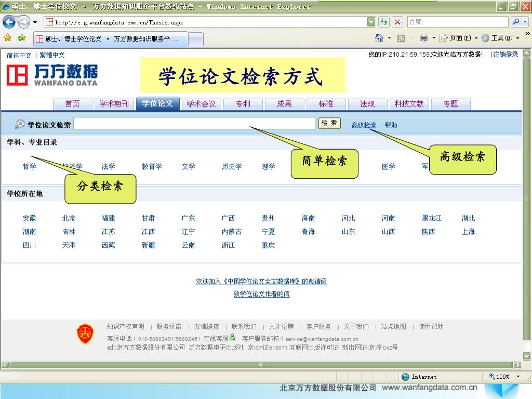The height and width of the screenshot is (399, 532).
Task: Click the 万方数据 Wanfang Data logo
Action: click(x=52, y=75)
